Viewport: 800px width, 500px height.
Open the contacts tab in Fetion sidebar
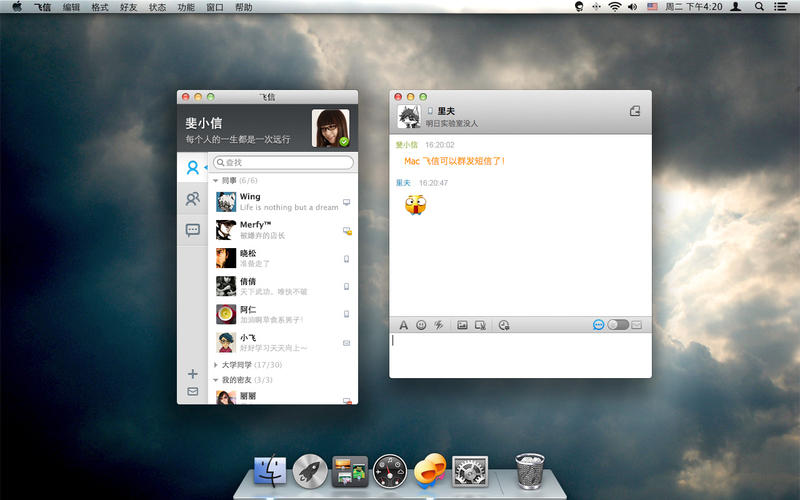(x=192, y=168)
